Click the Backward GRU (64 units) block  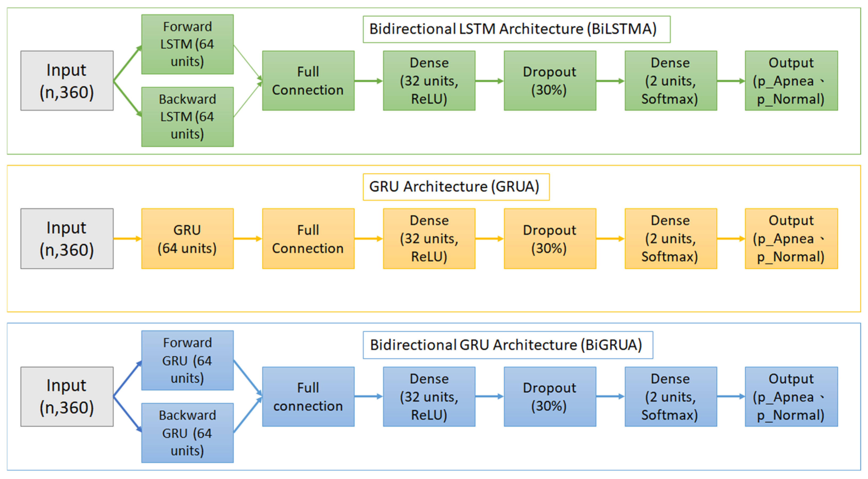[187, 432]
